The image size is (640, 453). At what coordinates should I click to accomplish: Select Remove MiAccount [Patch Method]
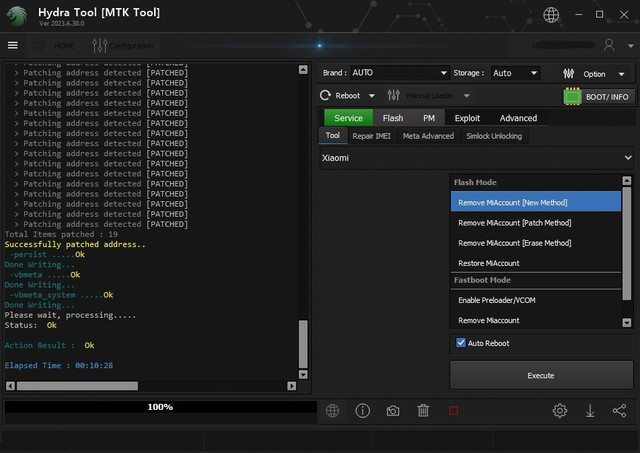pyautogui.click(x=536, y=222)
